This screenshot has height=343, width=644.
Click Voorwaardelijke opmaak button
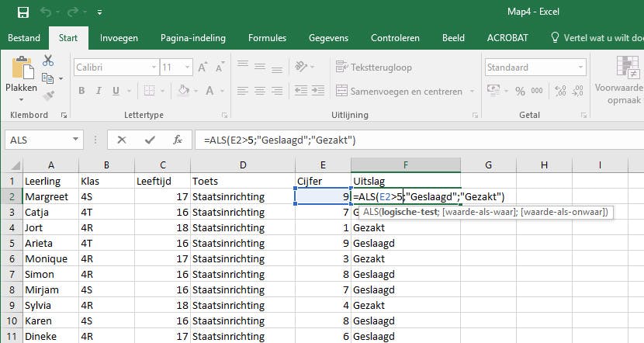[x=619, y=81]
